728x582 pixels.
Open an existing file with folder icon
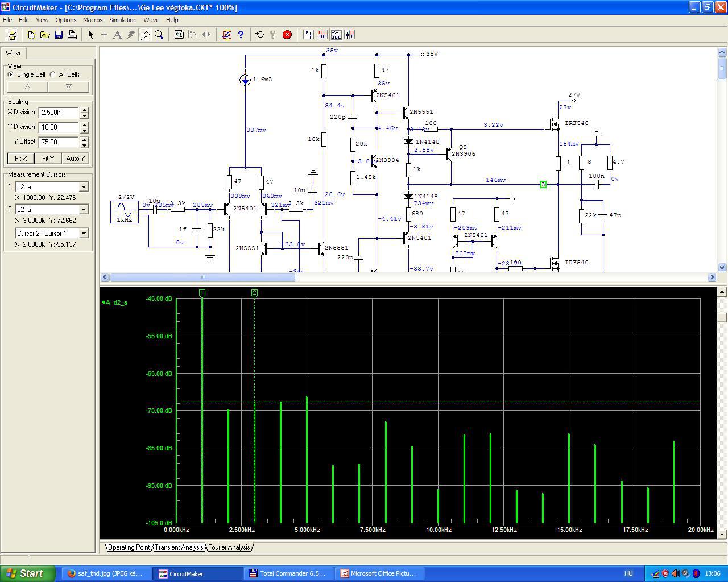pos(45,35)
